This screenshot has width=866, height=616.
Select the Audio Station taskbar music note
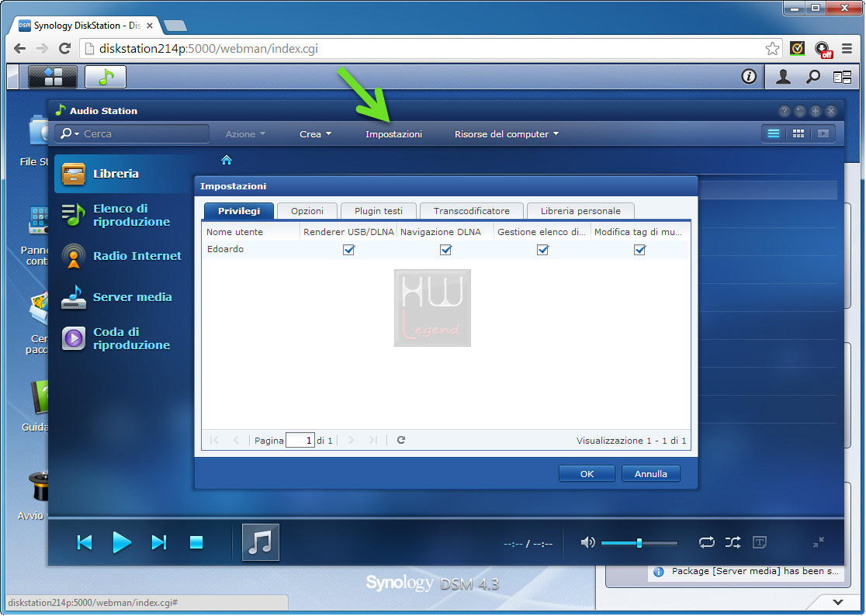tap(106, 77)
